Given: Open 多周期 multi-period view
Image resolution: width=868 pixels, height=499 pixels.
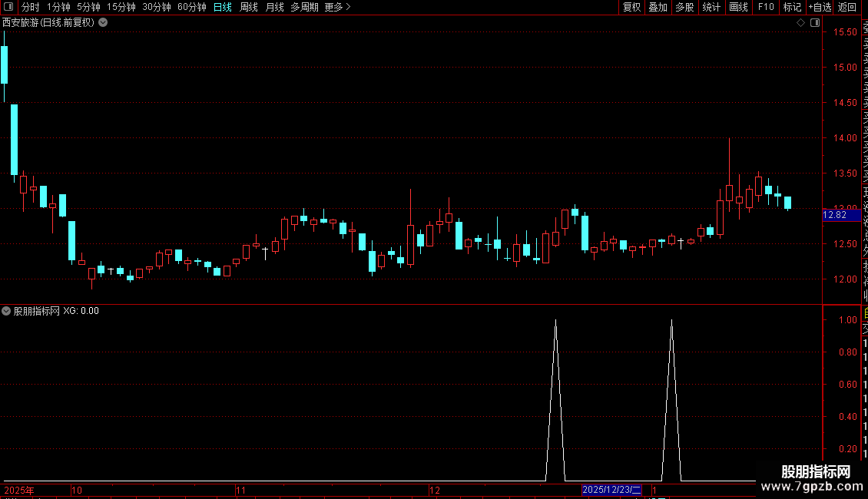Looking at the screenshot, I should [x=304, y=7].
